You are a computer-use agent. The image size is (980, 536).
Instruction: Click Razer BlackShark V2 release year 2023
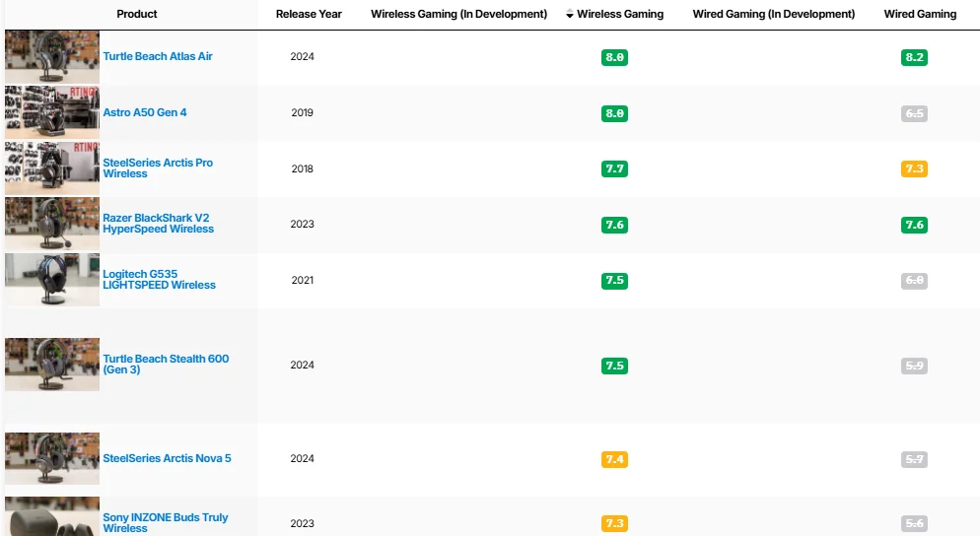tap(302, 224)
